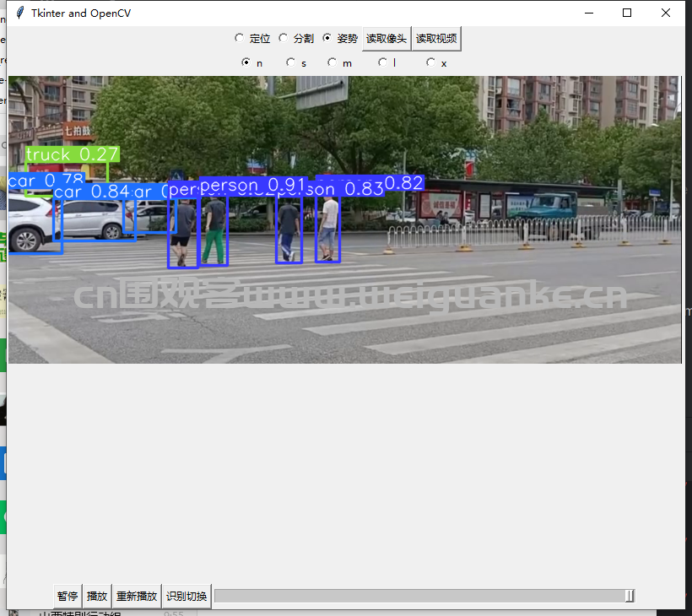Viewport: 692px width, 616px height.
Task: Select the 分割 radio button
Action: [296, 38]
